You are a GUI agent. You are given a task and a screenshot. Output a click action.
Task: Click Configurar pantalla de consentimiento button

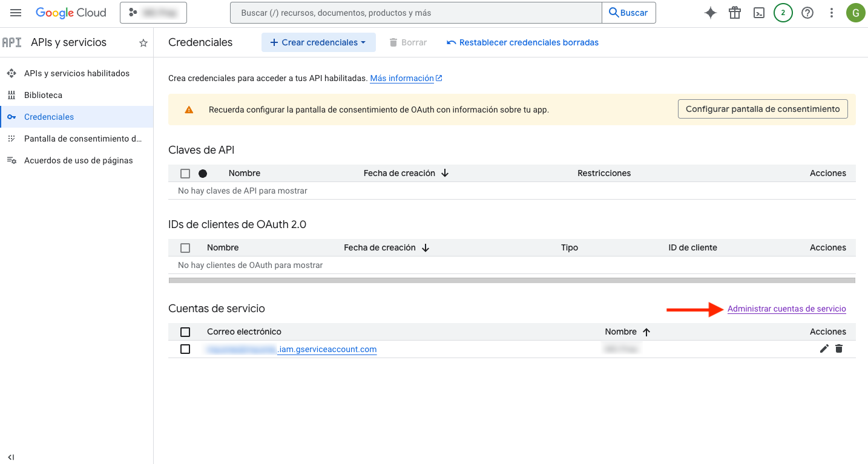[763, 109]
